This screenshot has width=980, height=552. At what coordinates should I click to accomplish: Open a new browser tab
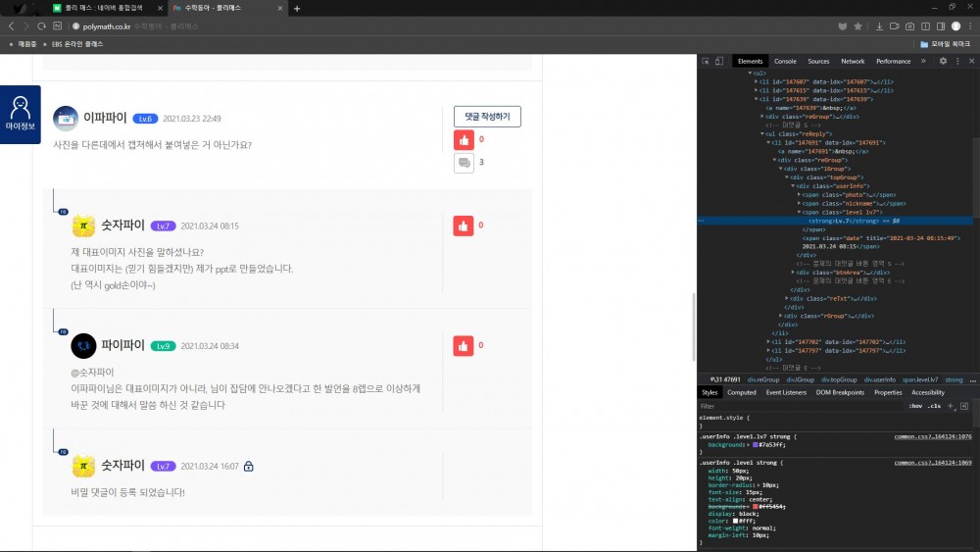click(297, 8)
